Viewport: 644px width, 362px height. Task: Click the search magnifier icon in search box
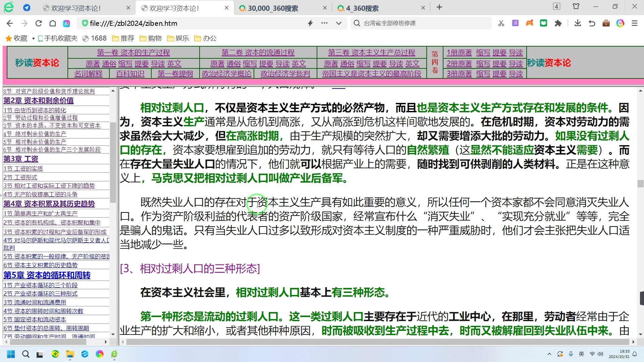point(357,23)
